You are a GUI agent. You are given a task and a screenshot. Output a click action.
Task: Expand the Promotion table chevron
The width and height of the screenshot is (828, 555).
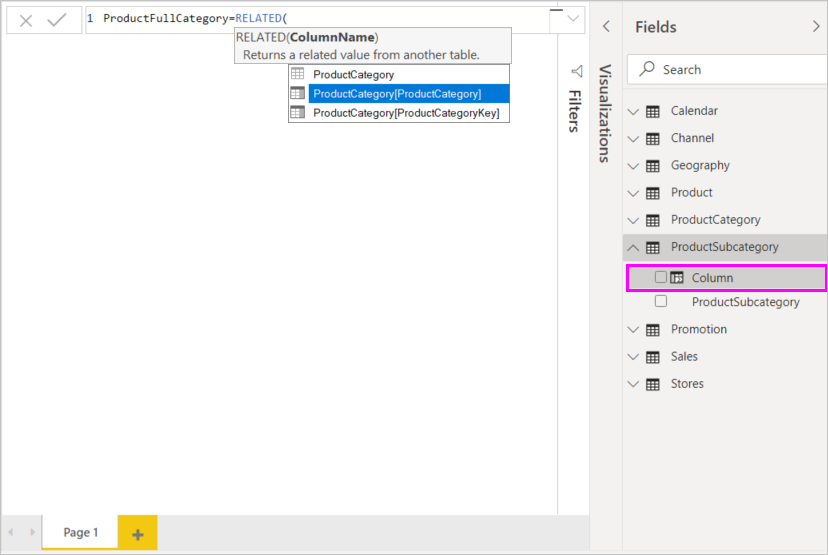633,330
